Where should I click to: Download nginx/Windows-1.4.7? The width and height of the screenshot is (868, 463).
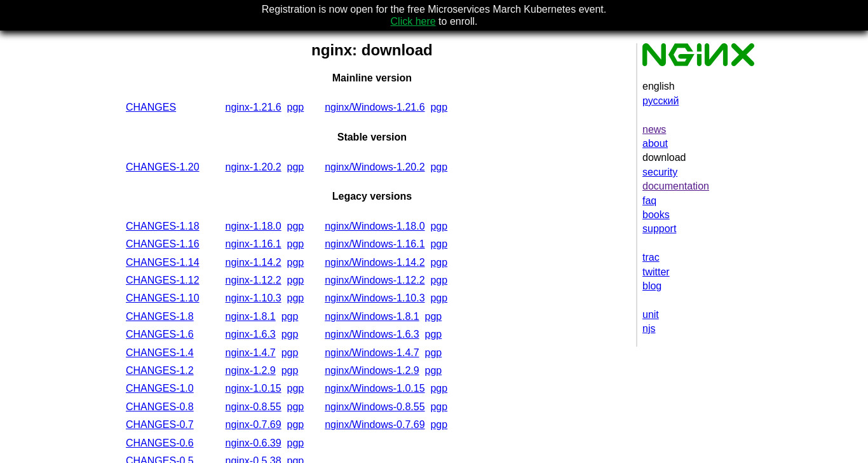pyautogui.click(x=372, y=353)
